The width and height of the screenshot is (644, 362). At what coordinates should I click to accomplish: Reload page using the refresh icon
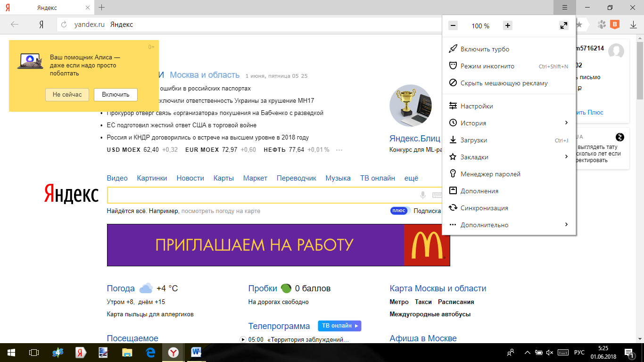tap(64, 25)
